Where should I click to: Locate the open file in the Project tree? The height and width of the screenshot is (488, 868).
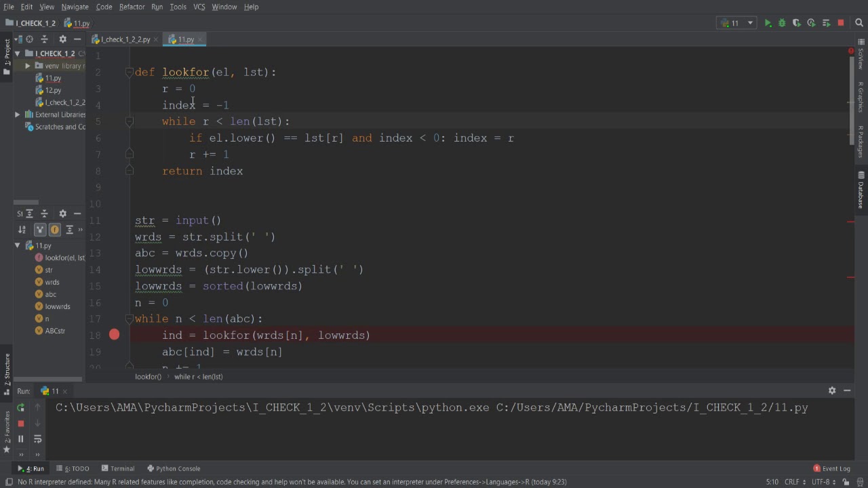click(x=29, y=39)
